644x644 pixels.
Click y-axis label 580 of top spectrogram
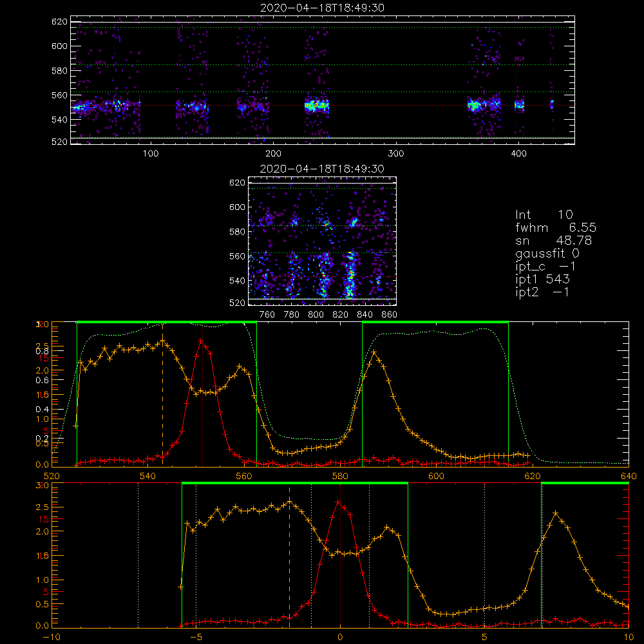coord(59,71)
